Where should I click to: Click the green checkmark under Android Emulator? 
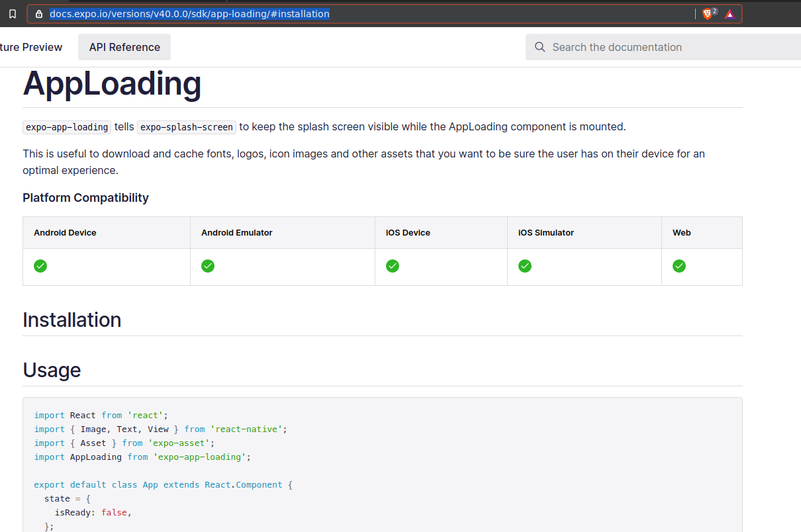point(207,266)
